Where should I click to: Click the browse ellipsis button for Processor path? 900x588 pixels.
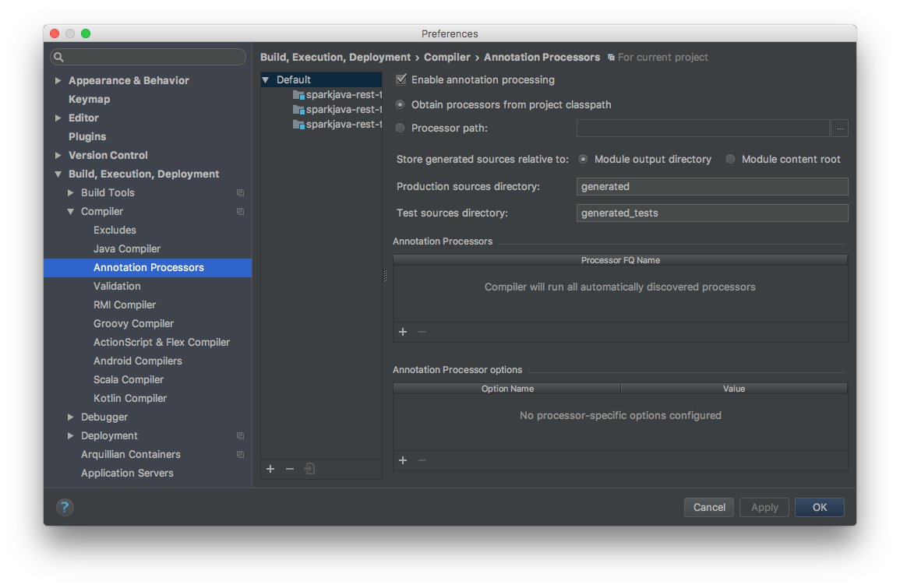pos(840,128)
